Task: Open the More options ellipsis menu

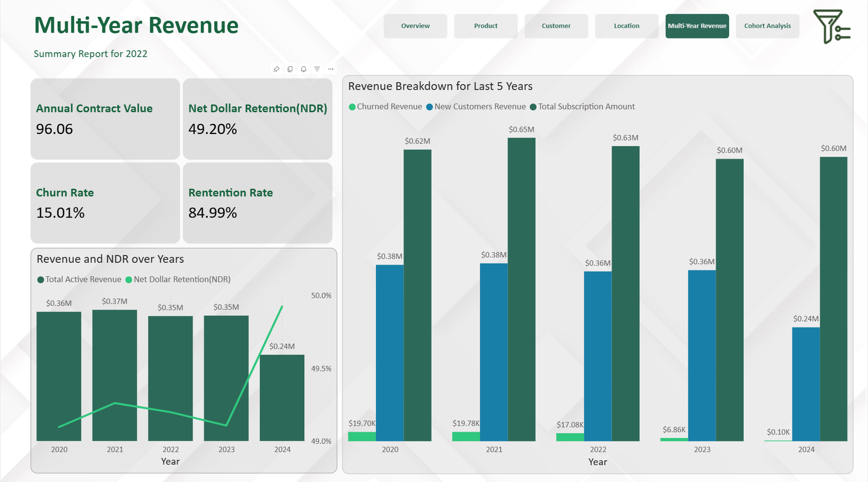Action: tap(330, 69)
